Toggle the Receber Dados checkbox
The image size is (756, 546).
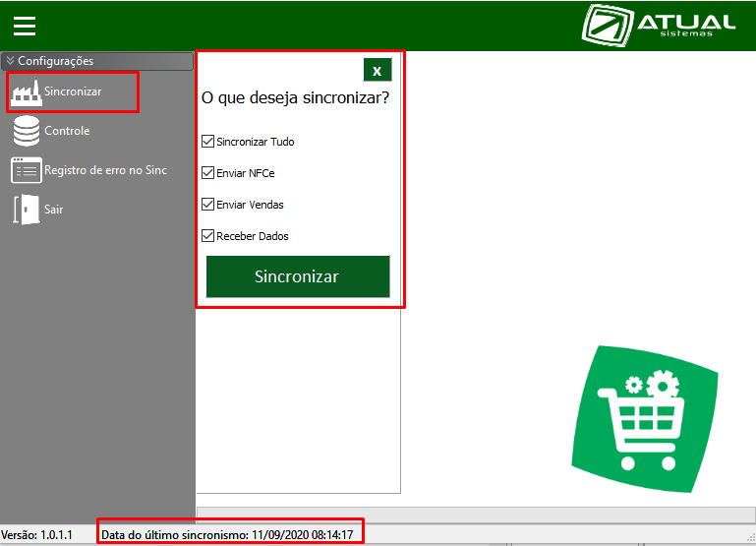pos(207,236)
